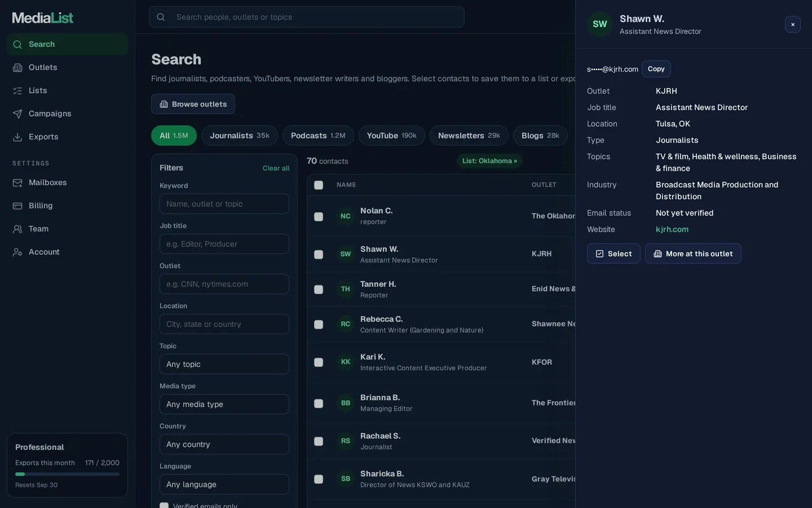
Task: Click the Exports this month progress bar
Action: [x=67, y=474]
